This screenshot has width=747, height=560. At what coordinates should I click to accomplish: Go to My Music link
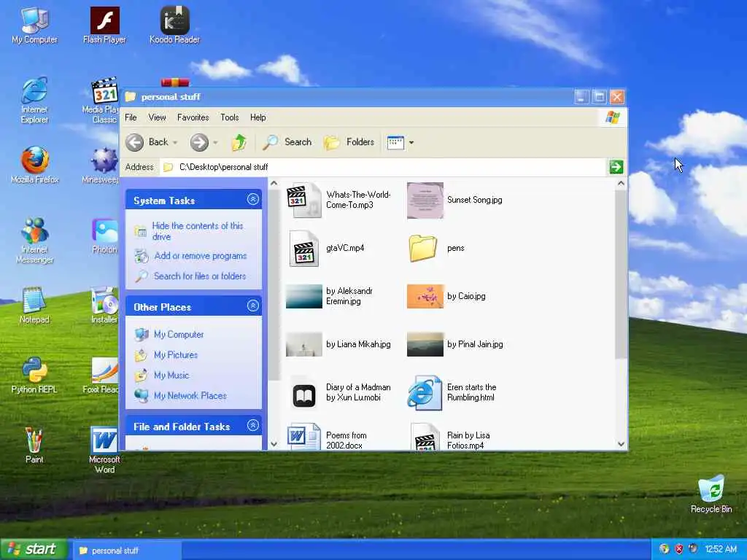[x=171, y=376]
